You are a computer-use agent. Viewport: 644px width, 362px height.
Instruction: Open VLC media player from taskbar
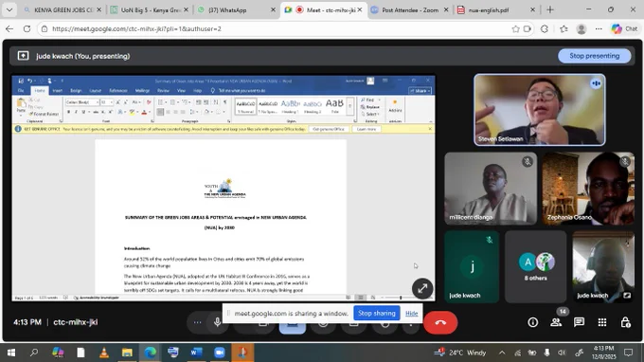(x=104, y=353)
